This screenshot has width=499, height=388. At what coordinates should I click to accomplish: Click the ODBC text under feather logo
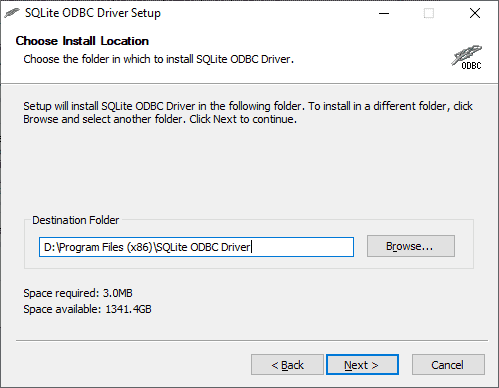pos(471,65)
